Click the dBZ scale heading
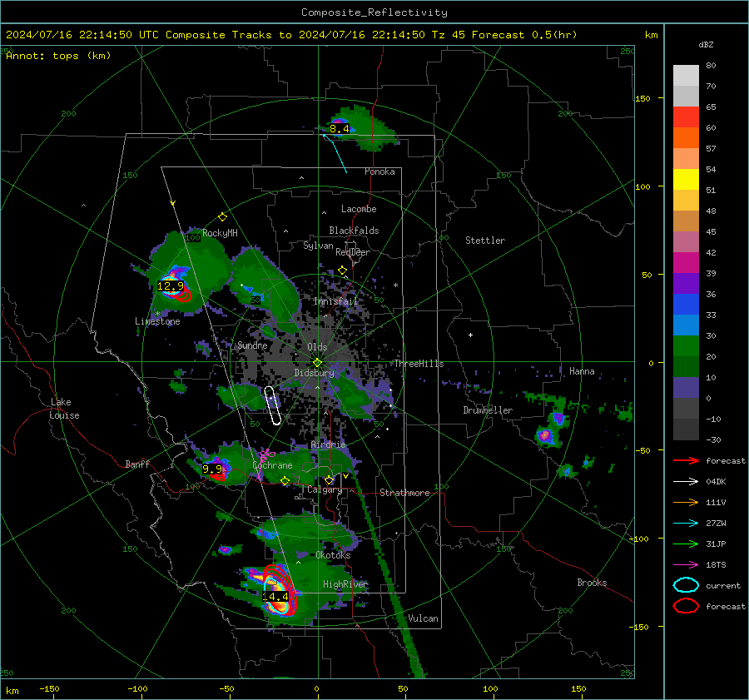This screenshot has height=700, width=749. 706,44
